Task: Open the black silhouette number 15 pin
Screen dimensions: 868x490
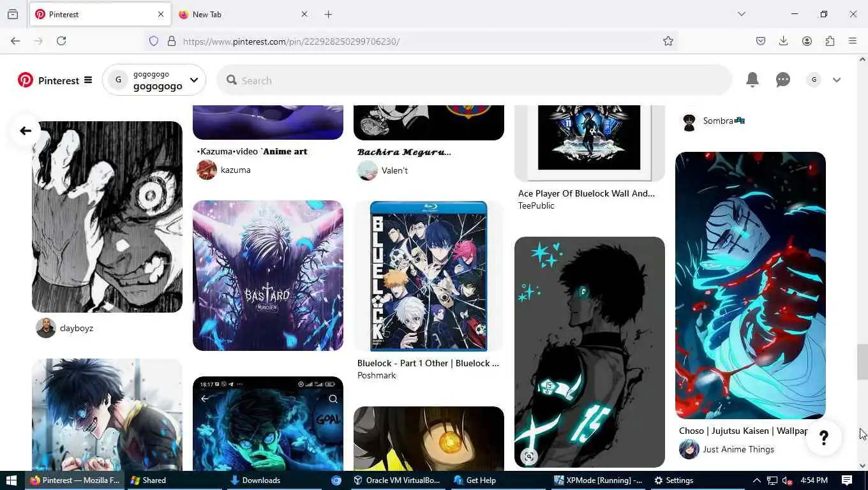Action: (x=590, y=352)
